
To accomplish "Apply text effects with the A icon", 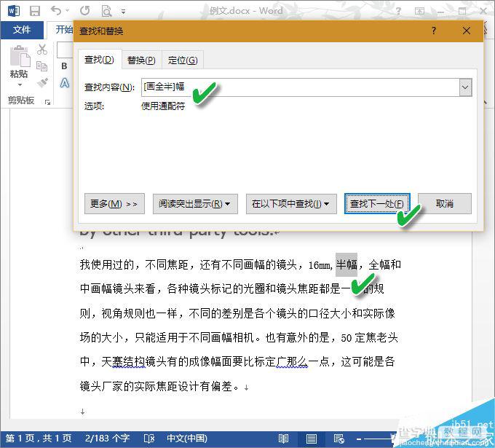I will 64,83.
